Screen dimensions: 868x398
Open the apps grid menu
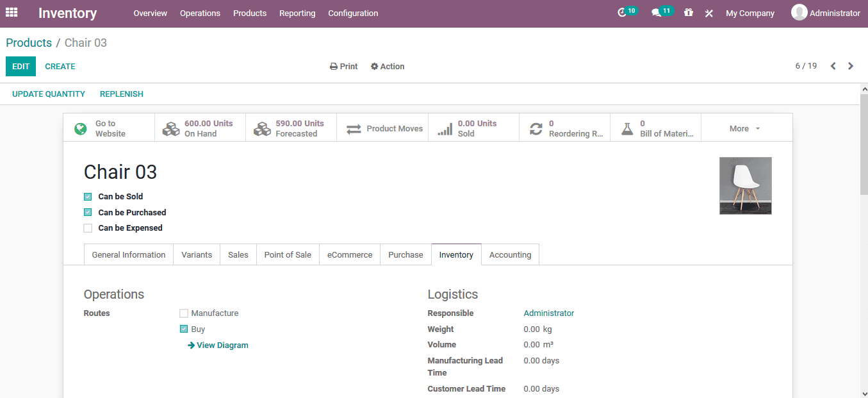point(12,12)
